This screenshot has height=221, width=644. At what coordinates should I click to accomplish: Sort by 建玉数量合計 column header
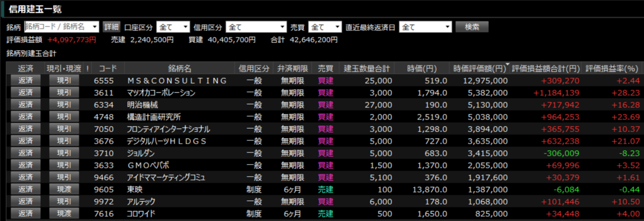click(367, 68)
